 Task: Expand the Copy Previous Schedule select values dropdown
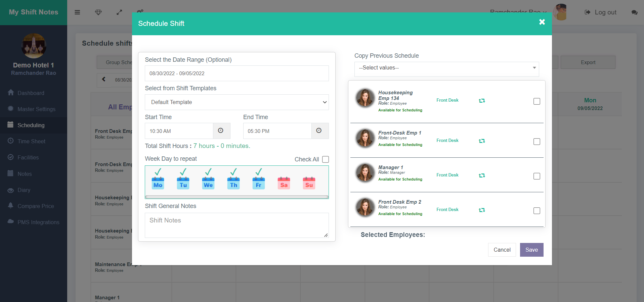point(446,68)
